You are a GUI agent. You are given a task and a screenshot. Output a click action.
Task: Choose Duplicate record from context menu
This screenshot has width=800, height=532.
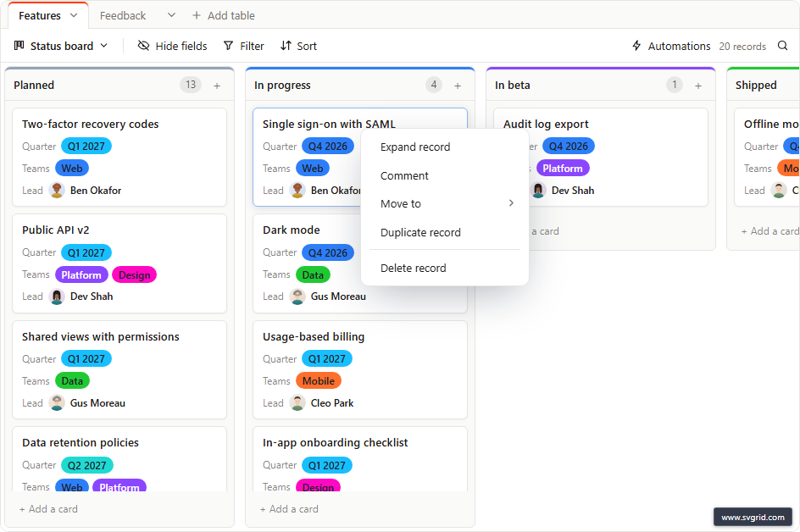(x=444, y=232)
